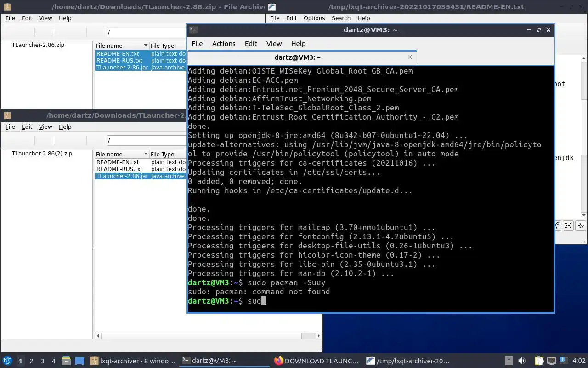Click the DOWNLOAD TLAUNCHER Firefox taskbar button
Image resolution: width=588 pixels, height=368 pixels.
tap(317, 361)
